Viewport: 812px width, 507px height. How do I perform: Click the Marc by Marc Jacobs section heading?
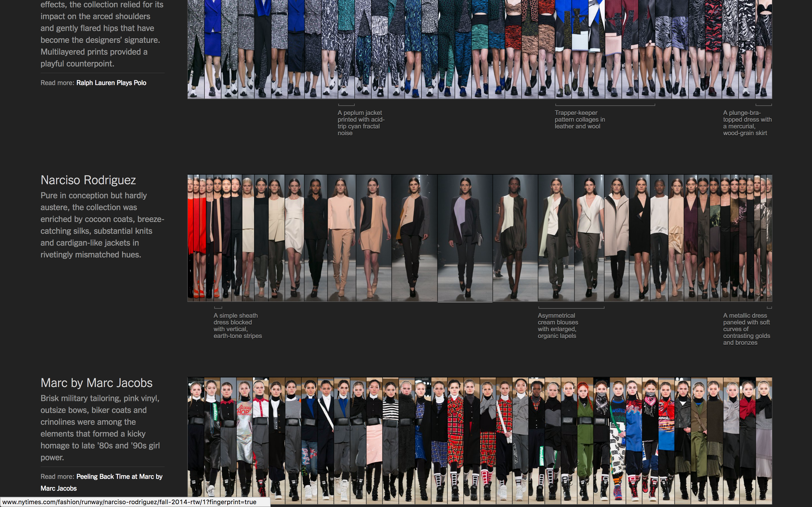[96, 383]
